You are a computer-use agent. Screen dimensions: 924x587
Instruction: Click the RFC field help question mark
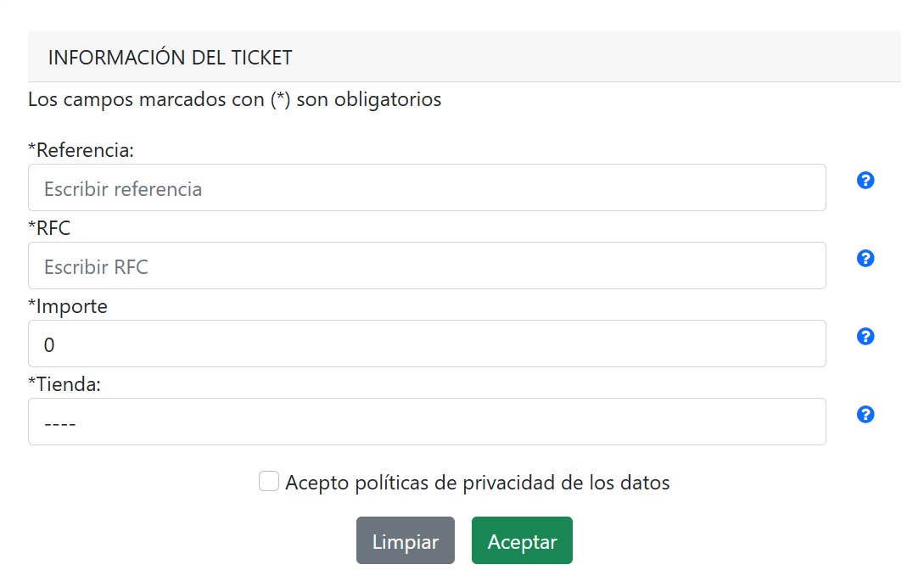[x=865, y=258]
